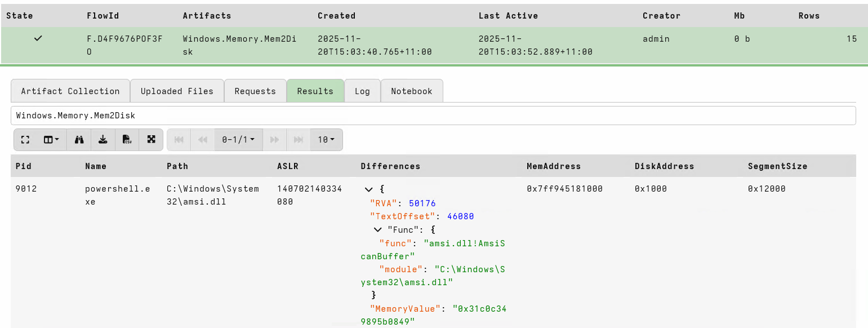The width and height of the screenshot is (868, 328).
Task: Download table as JSON icon
Action: click(x=103, y=140)
